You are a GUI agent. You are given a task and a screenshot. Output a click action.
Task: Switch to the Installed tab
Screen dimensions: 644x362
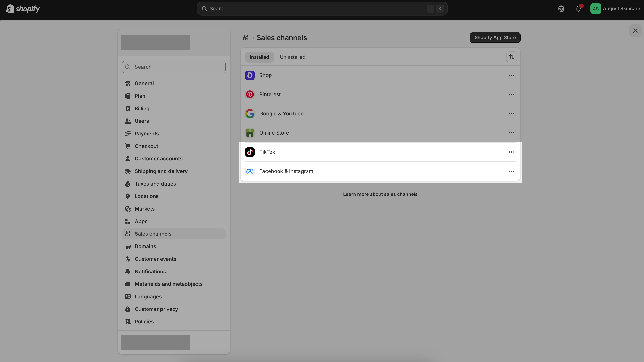(259, 57)
